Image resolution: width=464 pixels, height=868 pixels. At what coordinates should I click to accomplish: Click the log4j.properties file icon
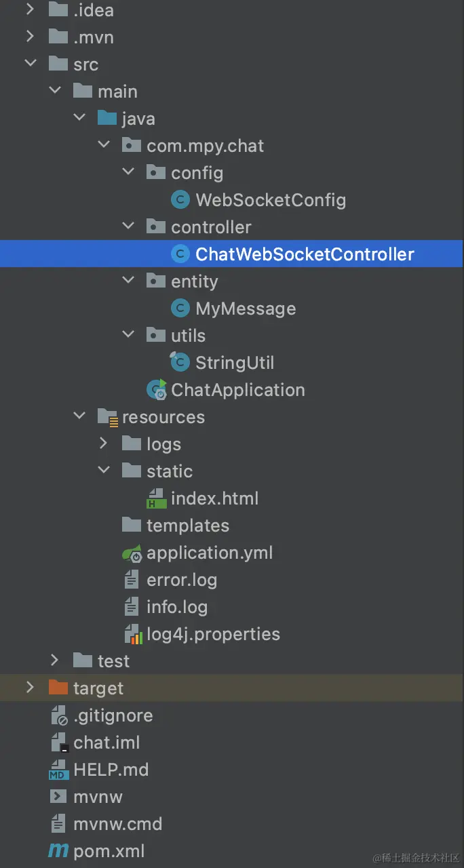pyautogui.click(x=132, y=634)
